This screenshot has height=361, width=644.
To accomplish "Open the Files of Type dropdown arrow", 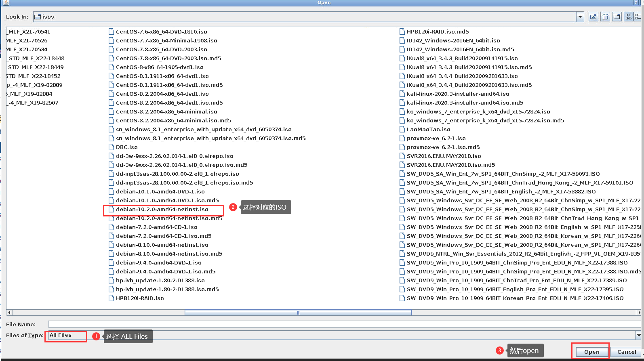I will click(x=638, y=335).
